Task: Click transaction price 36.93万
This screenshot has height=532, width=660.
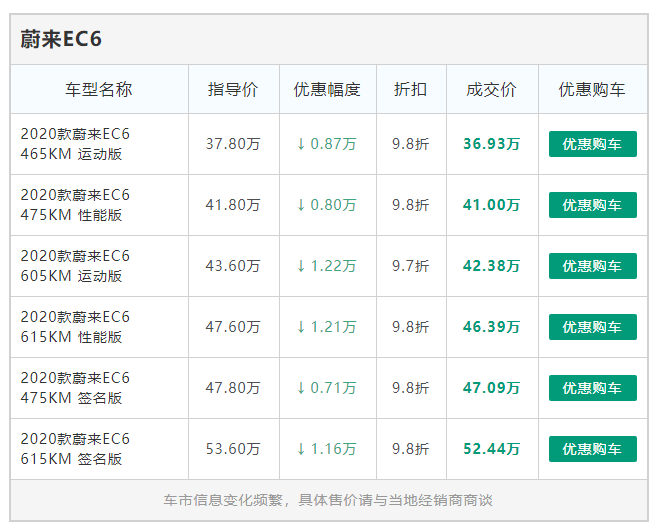Action: [492, 144]
